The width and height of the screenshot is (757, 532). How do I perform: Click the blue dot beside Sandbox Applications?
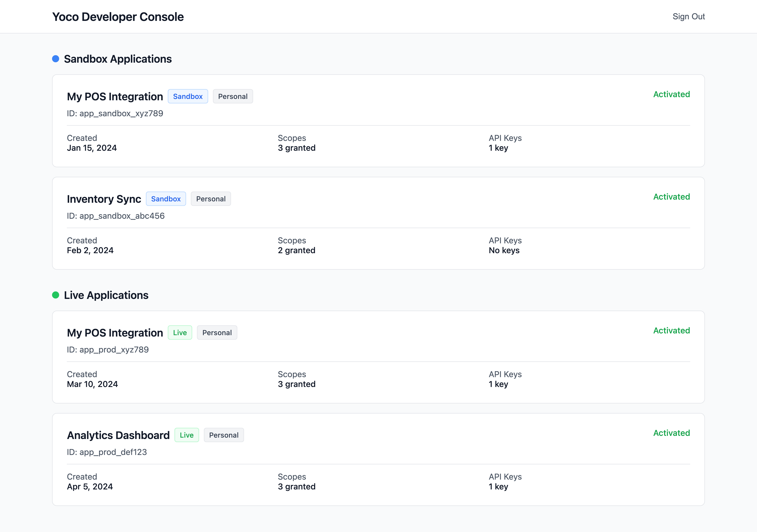click(x=56, y=59)
